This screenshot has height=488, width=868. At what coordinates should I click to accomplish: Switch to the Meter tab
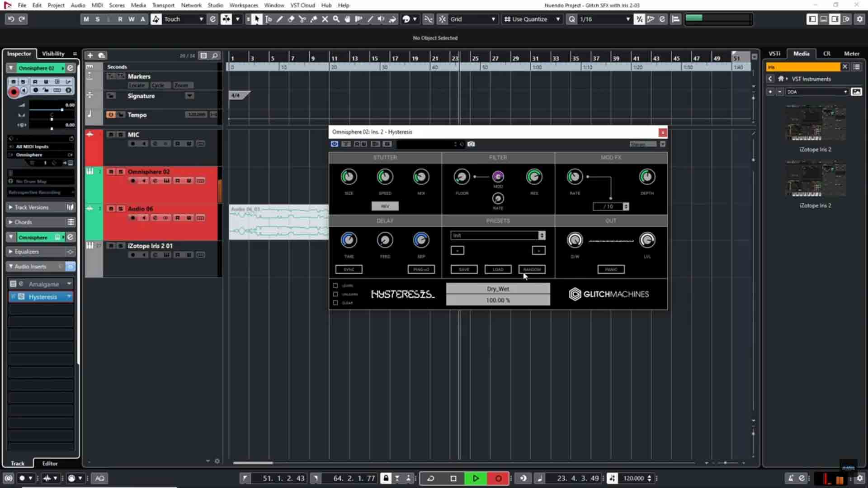852,54
